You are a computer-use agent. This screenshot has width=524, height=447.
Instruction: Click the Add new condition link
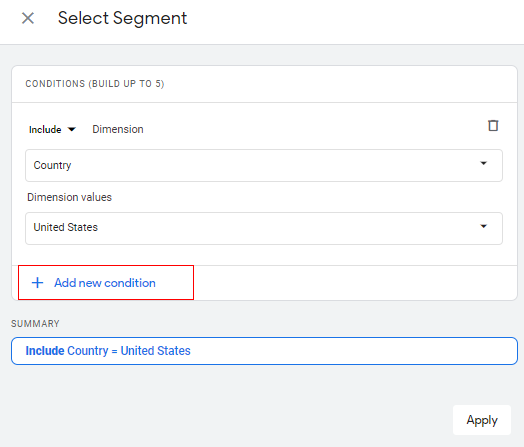click(x=105, y=283)
